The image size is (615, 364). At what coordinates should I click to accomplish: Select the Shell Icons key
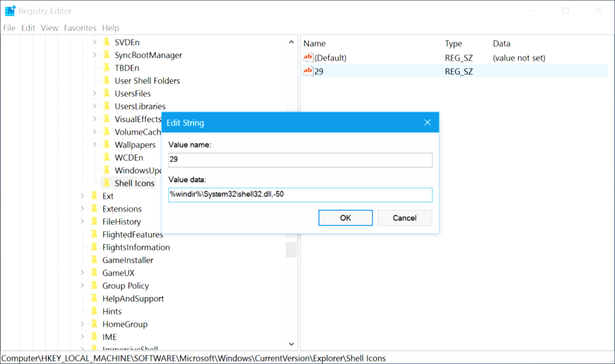135,183
